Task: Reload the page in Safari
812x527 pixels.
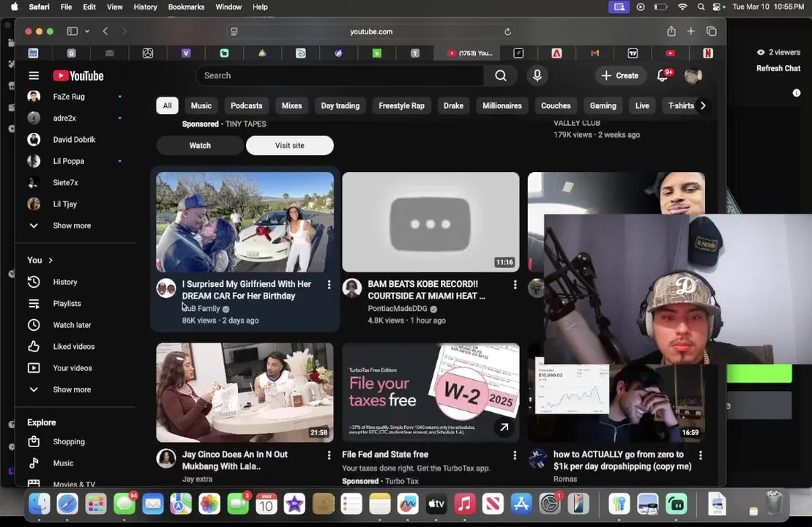Action: [x=507, y=31]
